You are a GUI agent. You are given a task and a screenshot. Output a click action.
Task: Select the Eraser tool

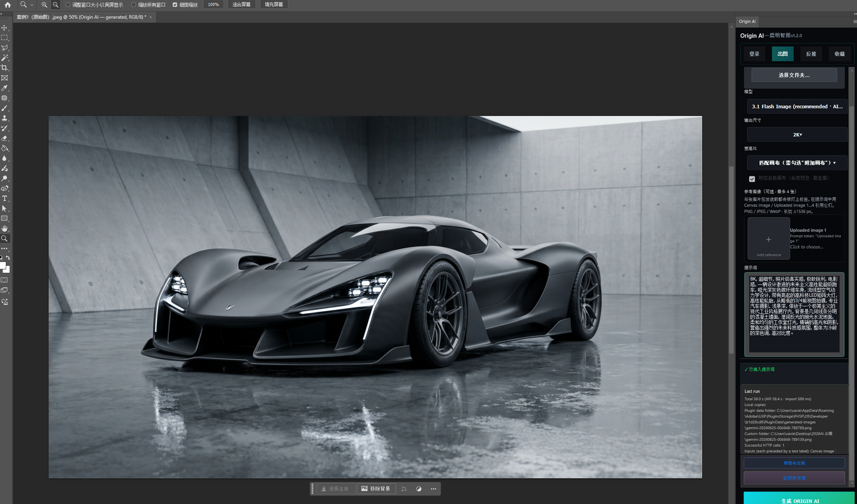(x=4, y=138)
